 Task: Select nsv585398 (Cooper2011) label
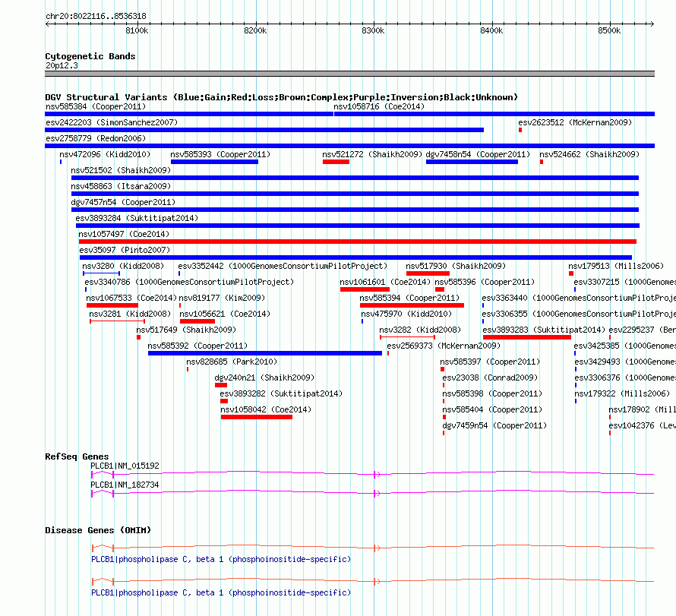tap(492, 393)
